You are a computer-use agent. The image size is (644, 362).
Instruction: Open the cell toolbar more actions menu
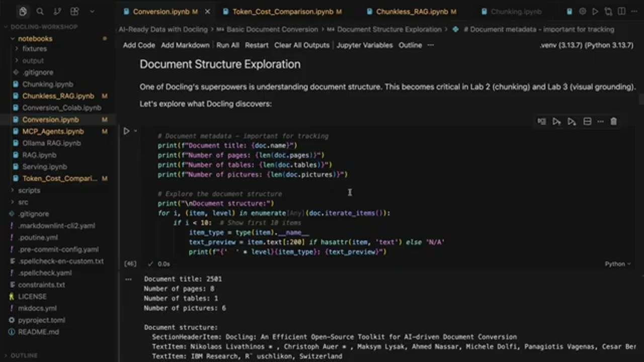(x=600, y=121)
